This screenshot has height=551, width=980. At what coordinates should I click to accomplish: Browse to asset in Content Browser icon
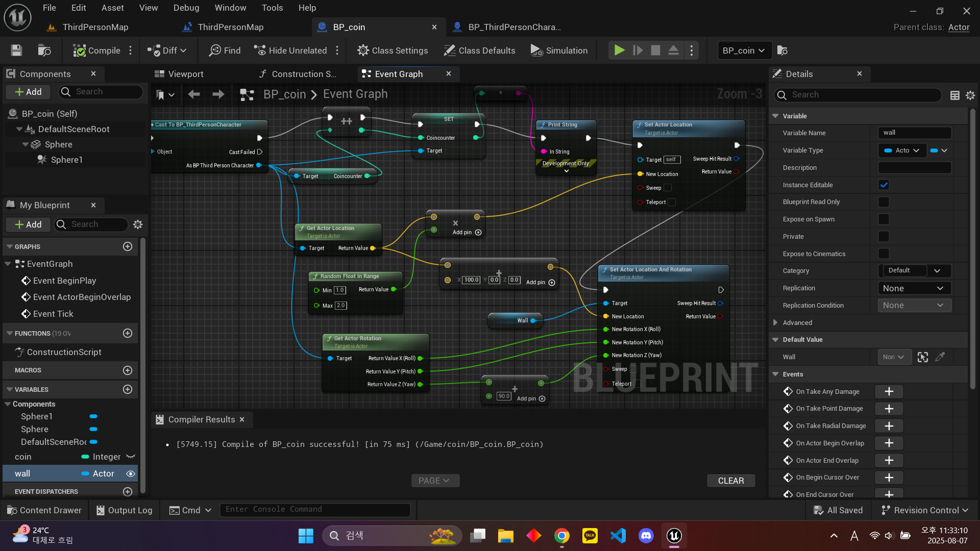coord(44,51)
